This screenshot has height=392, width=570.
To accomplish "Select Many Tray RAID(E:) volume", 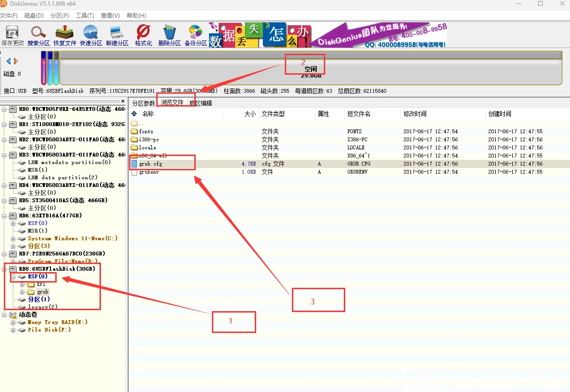I will click(x=58, y=322).
